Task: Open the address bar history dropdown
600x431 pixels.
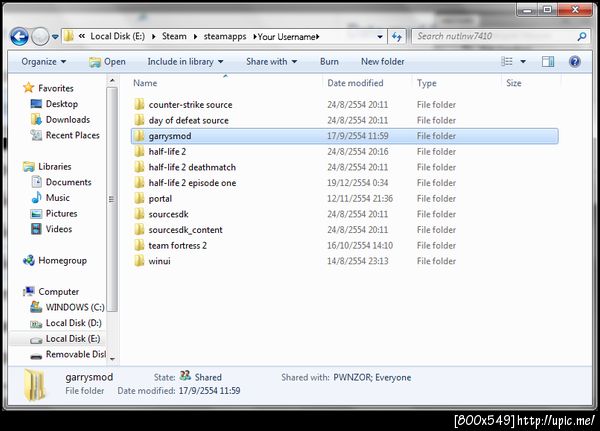Action: click(x=380, y=37)
